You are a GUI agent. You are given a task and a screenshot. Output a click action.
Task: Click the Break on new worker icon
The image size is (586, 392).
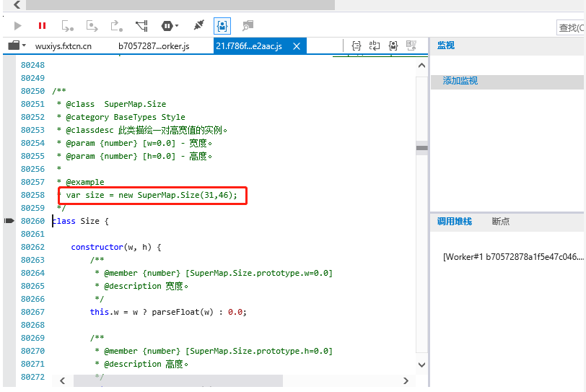pyautogui.click(x=141, y=26)
